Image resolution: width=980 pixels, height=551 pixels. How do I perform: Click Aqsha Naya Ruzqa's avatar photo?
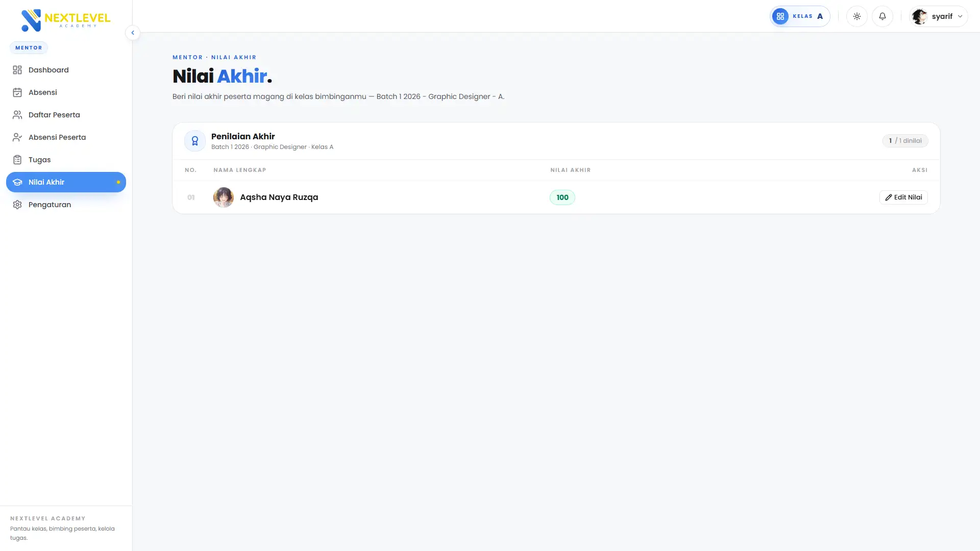tap(224, 197)
